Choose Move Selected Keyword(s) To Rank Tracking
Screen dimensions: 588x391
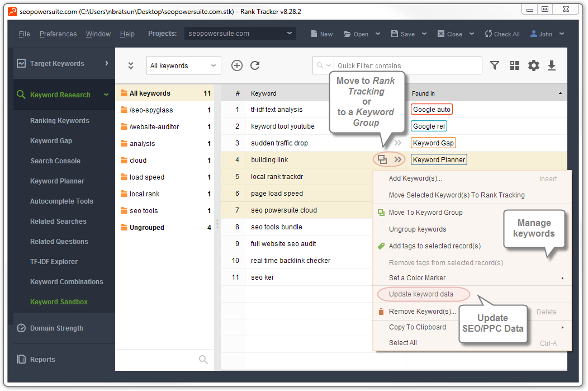(x=472, y=195)
